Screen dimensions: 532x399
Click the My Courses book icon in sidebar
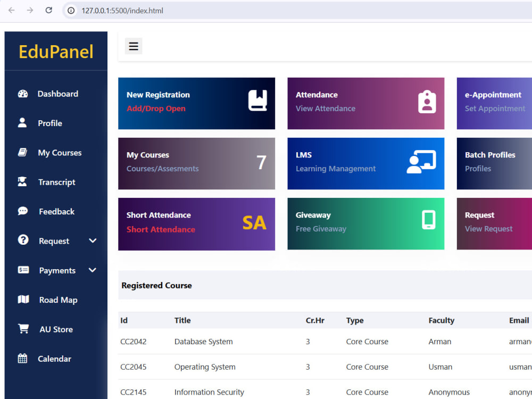coord(22,152)
